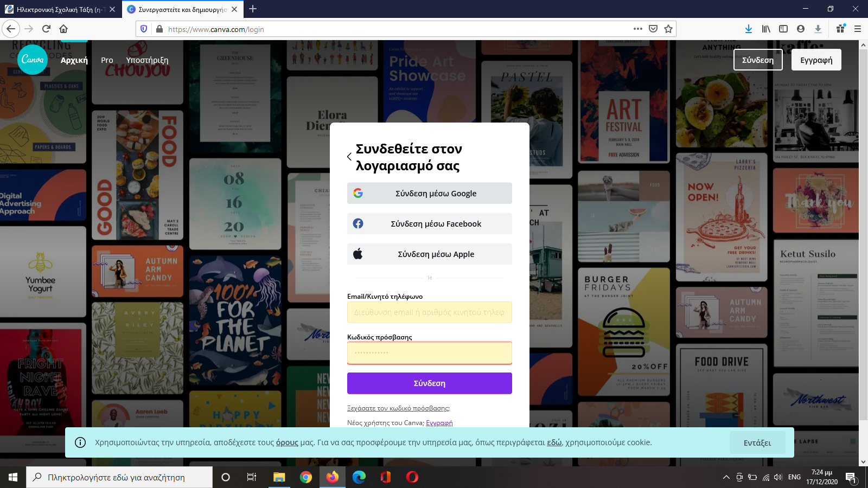Focus the Email/Κινητό τηλέφωνο field
This screenshot has width=868, height=488.
click(430, 312)
